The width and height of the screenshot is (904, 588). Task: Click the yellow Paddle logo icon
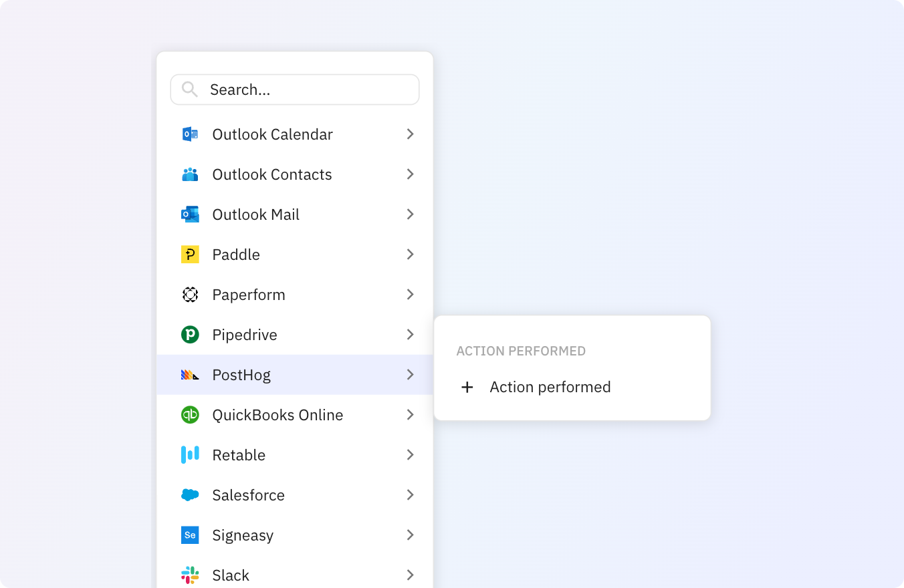[190, 255]
